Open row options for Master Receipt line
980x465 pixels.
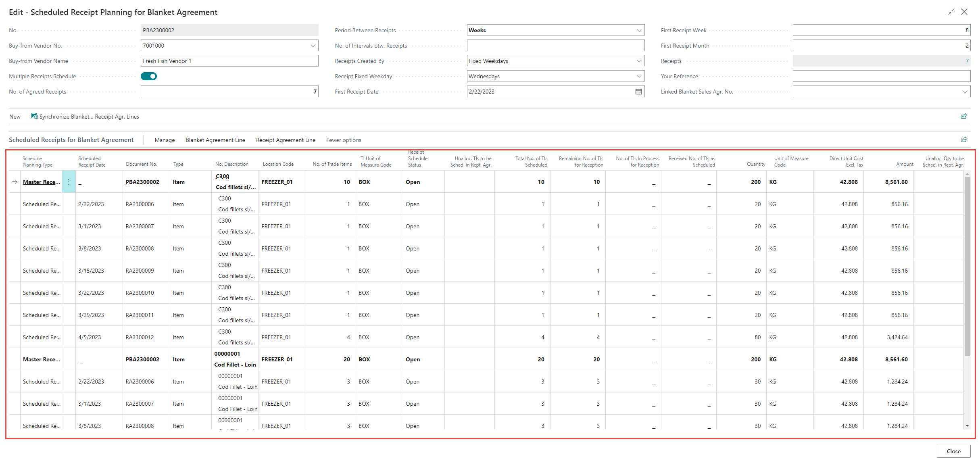[x=69, y=182]
